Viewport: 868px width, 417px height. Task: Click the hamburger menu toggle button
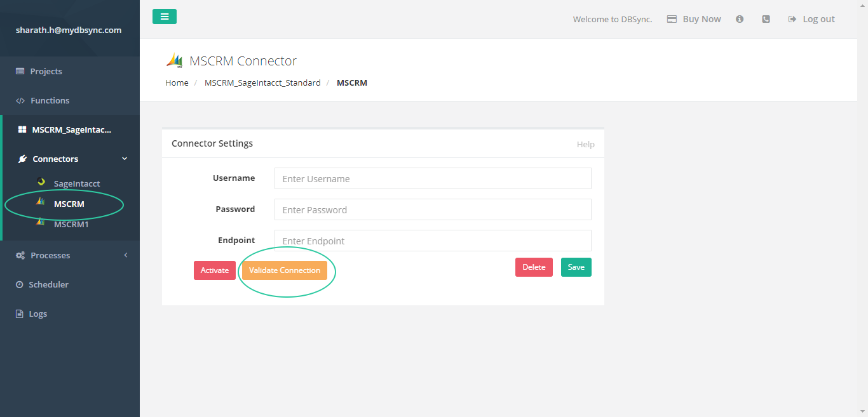click(x=164, y=17)
